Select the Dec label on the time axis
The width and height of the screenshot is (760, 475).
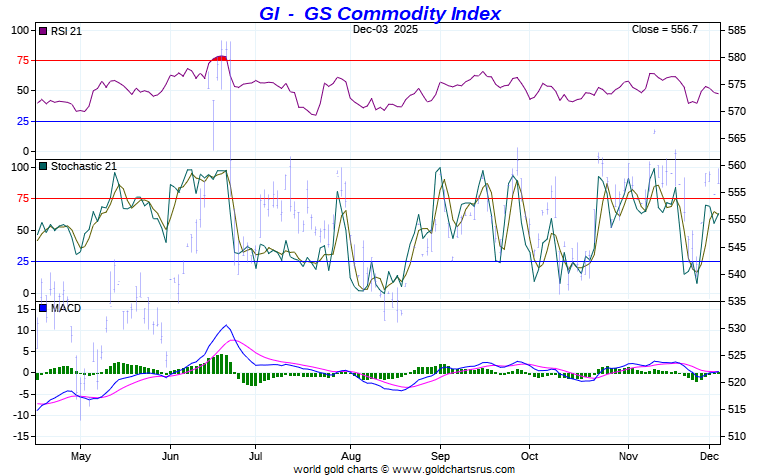[710, 455]
